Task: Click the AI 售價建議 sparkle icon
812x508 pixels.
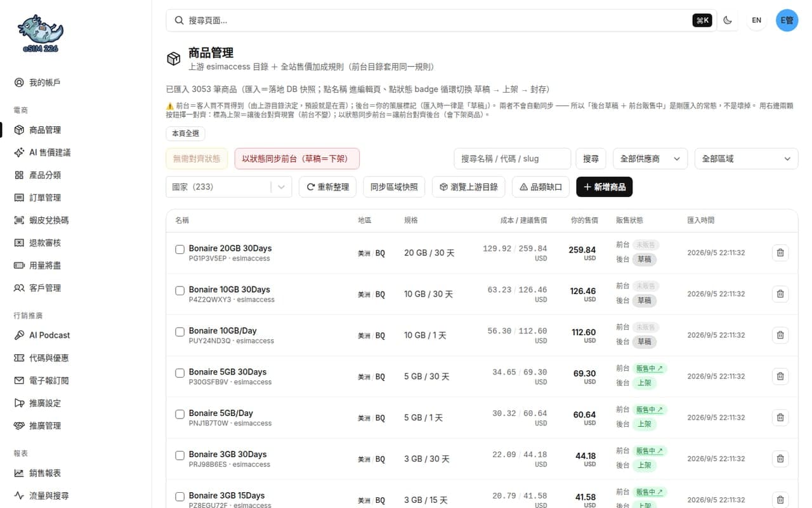Action: point(19,152)
